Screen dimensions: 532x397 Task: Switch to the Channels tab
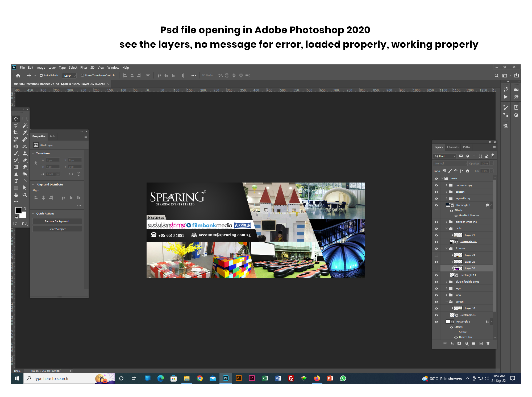(x=452, y=147)
